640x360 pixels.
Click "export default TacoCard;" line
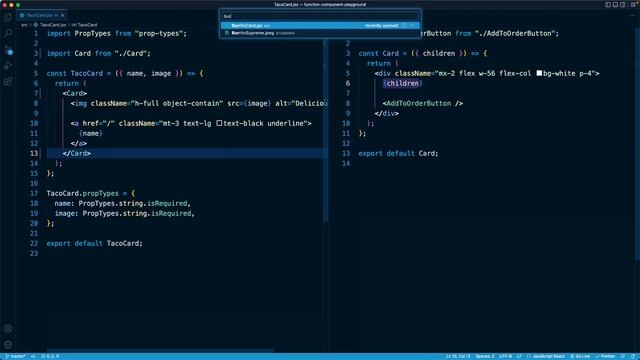94,243
